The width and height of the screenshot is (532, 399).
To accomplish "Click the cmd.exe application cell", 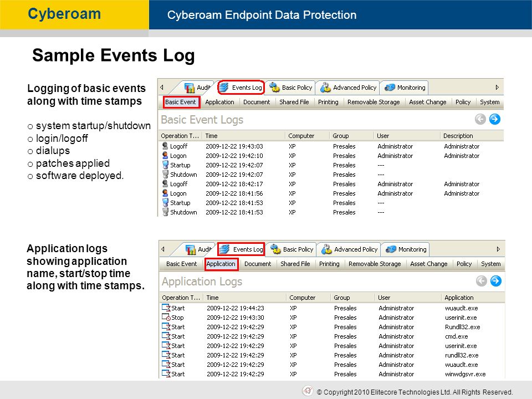I will pos(456,336).
